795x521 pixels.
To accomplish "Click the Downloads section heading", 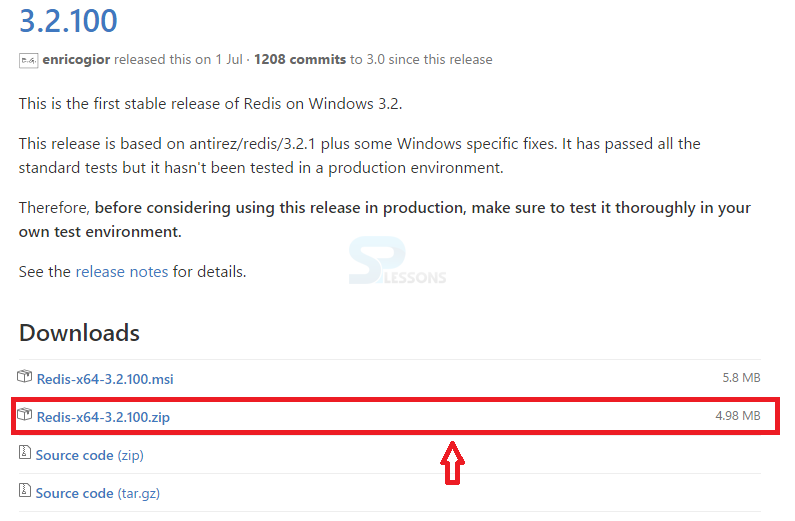I will [x=79, y=333].
